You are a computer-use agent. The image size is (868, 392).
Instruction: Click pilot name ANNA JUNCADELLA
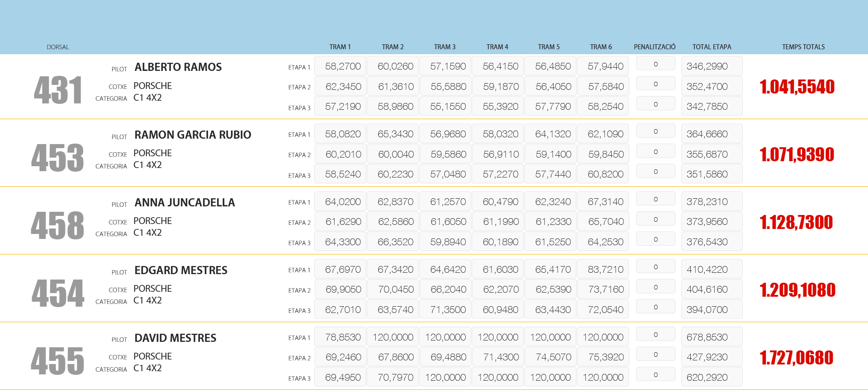coord(184,203)
